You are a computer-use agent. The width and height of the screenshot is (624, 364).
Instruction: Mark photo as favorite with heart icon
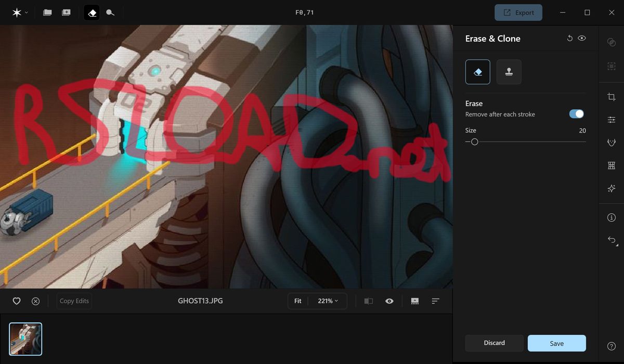tap(17, 301)
